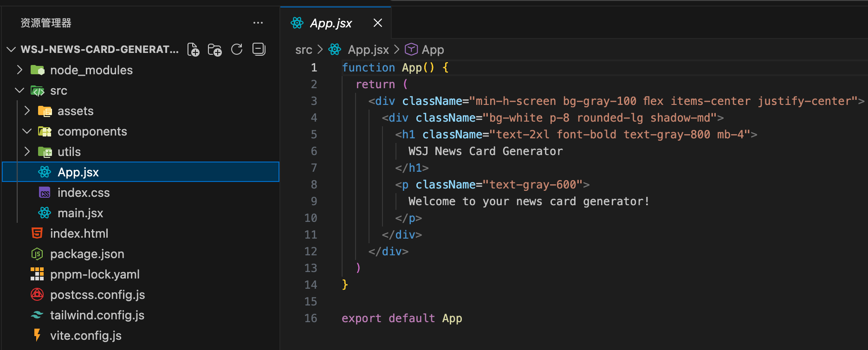The height and width of the screenshot is (350, 868).
Task: Click the HTML5 icon beside index.html
Action: tap(37, 233)
